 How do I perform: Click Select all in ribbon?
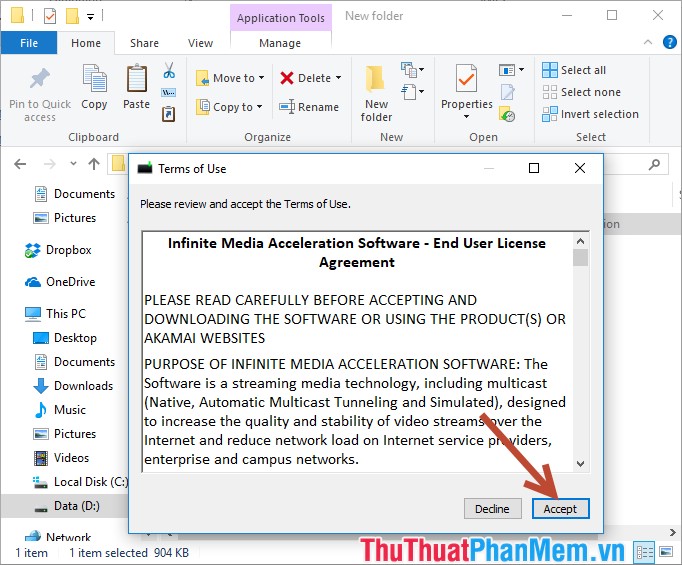pyautogui.click(x=574, y=70)
